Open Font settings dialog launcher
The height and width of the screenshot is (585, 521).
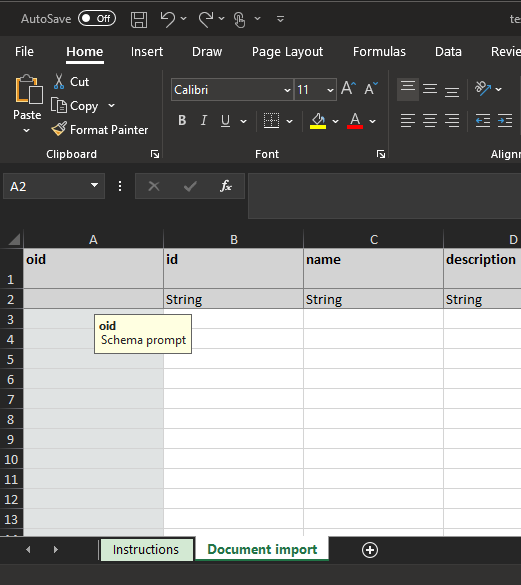click(381, 154)
